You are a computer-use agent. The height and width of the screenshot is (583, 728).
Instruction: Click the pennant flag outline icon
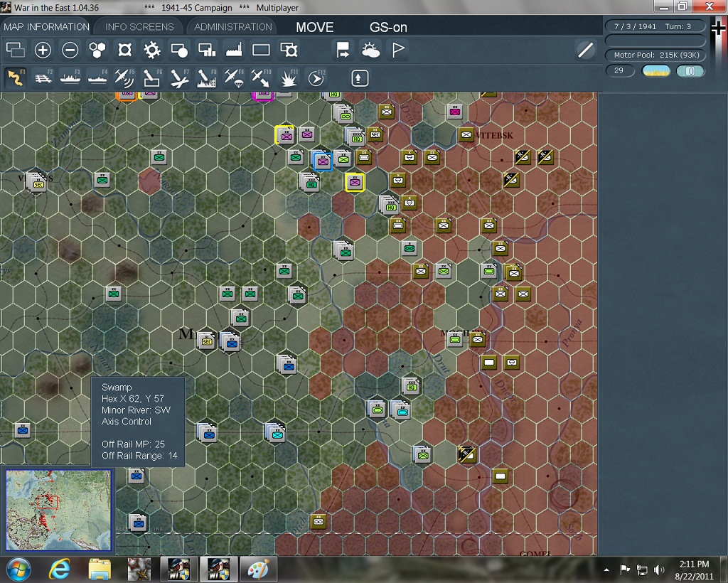point(398,50)
